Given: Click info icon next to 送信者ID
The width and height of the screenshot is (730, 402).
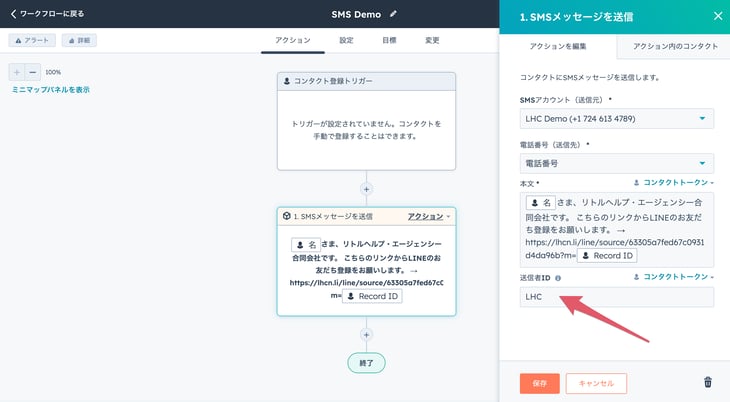Looking at the screenshot, I should coord(558,278).
